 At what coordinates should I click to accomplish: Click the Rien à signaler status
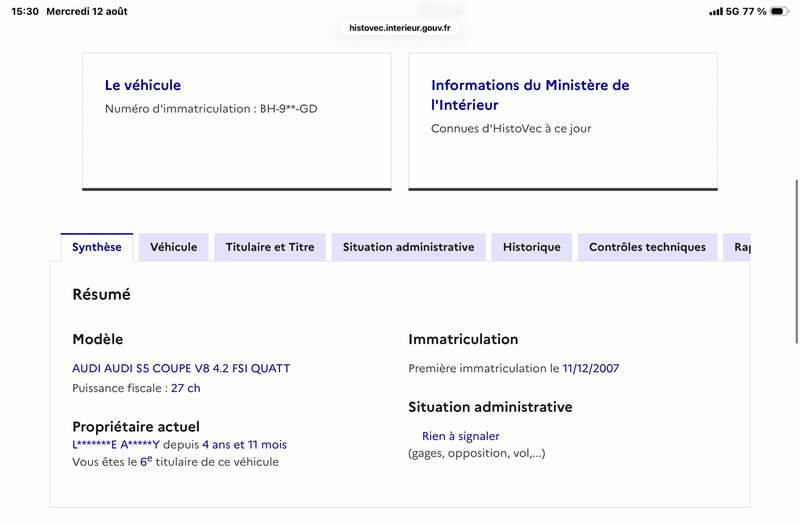[x=461, y=436]
